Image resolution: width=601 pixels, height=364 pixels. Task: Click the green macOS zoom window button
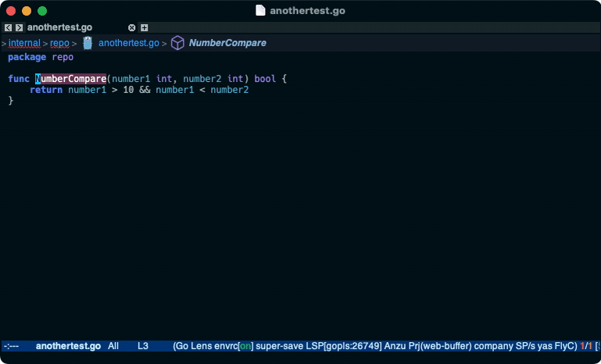tap(42, 11)
